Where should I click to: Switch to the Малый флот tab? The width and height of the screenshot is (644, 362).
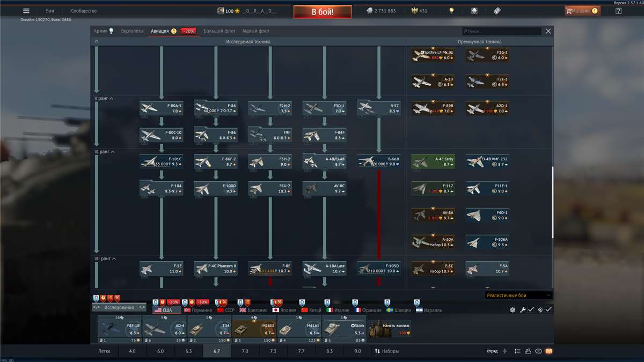(x=256, y=31)
